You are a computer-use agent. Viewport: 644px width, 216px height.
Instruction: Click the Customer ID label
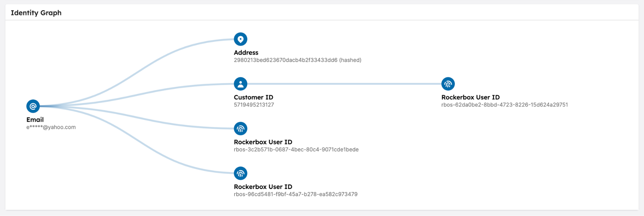coord(254,97)
